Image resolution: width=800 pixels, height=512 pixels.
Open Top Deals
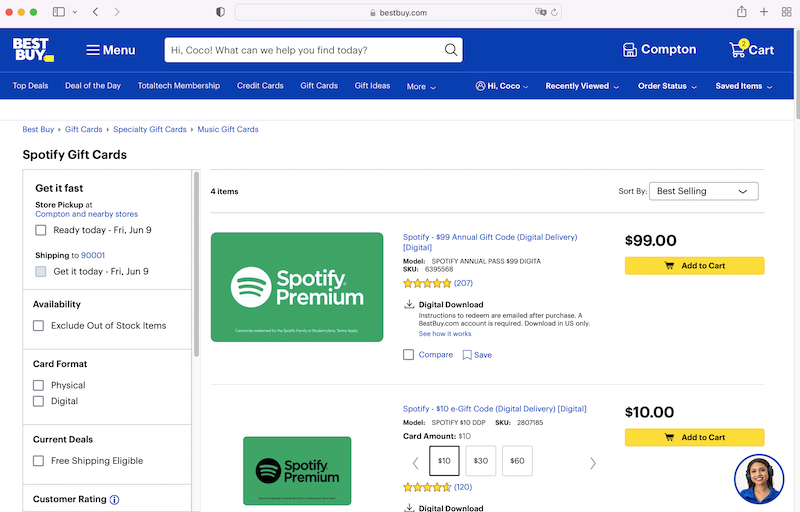pyautogui.click(x=30, y=86)
